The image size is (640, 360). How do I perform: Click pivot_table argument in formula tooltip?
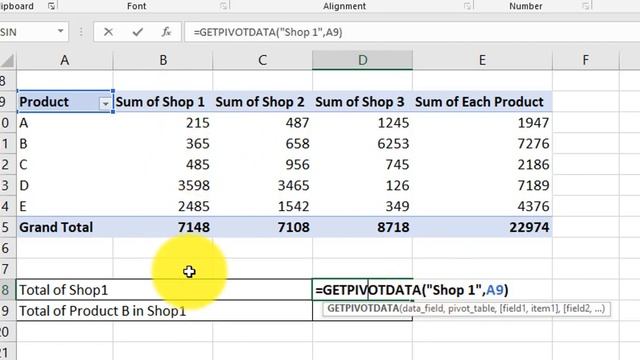point(471,309)
